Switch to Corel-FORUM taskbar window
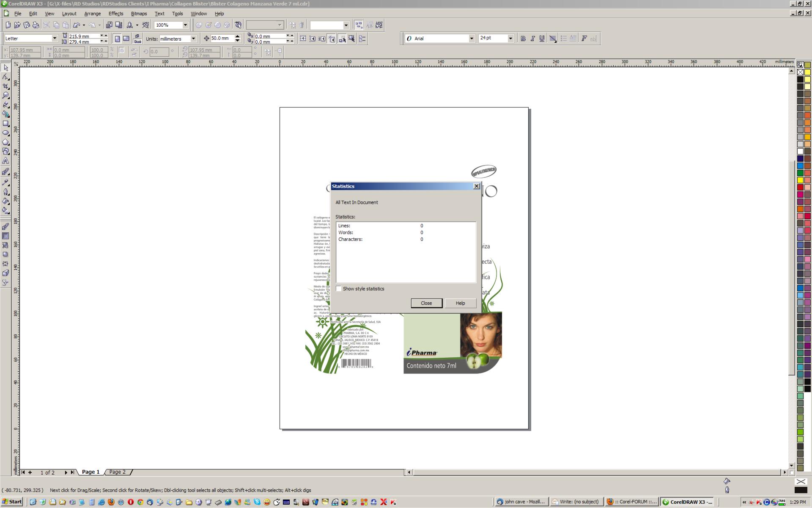812x508 pixels. (x=632, y=502)
